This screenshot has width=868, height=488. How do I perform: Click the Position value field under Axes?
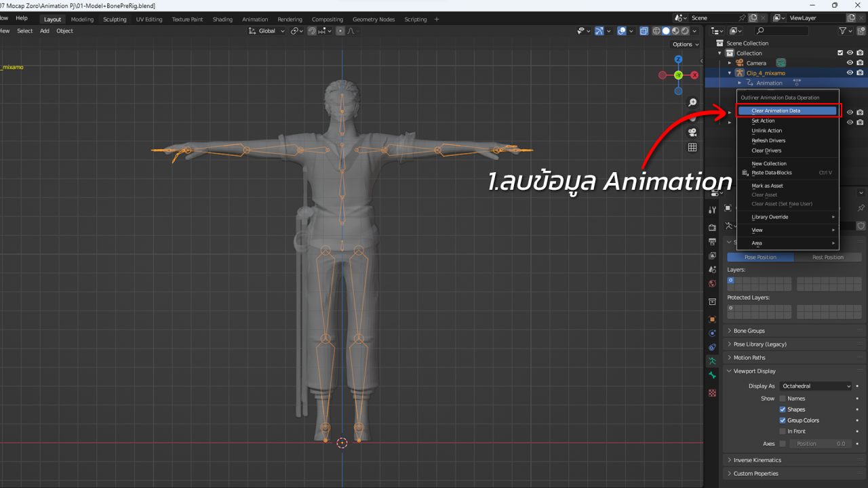pos(821,443)
